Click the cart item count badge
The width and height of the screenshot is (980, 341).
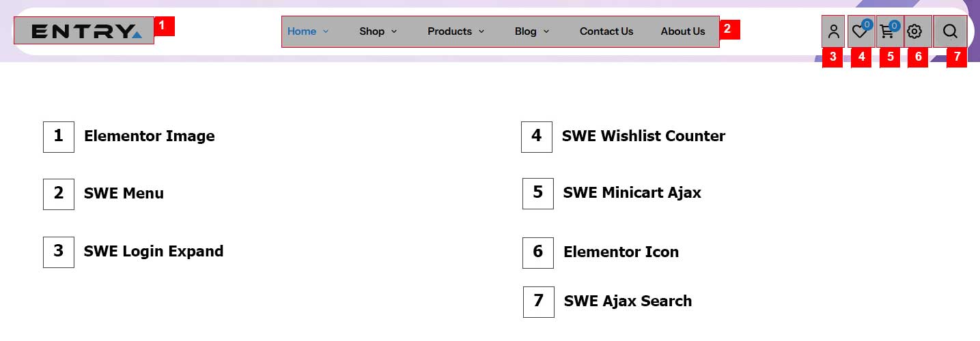894,25
